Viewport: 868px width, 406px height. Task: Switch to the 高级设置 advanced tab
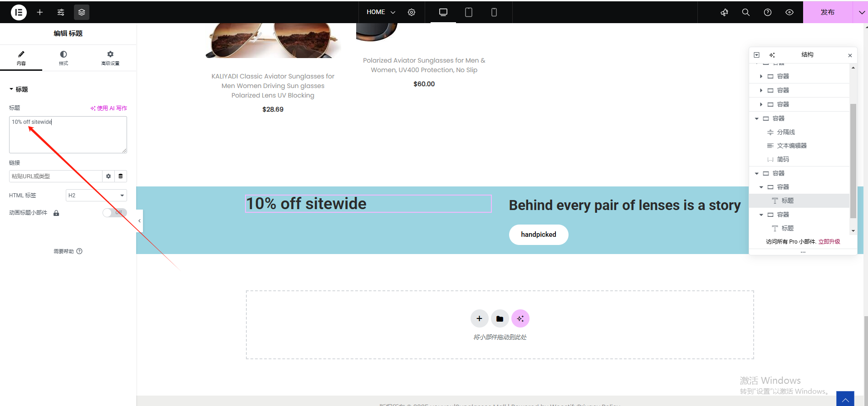[x=110, y=58]
